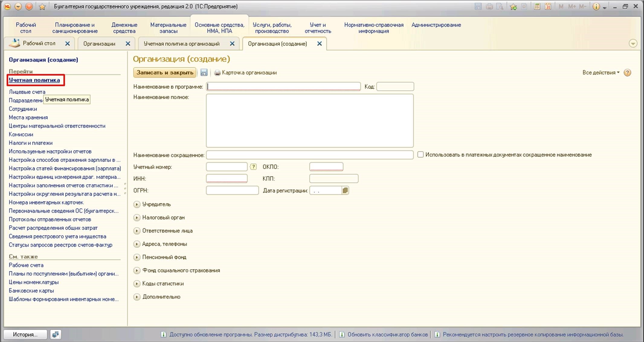Expand the Адреса, телефоны section
The height and width of the screenshot is (342, 644).
(137, 244)
